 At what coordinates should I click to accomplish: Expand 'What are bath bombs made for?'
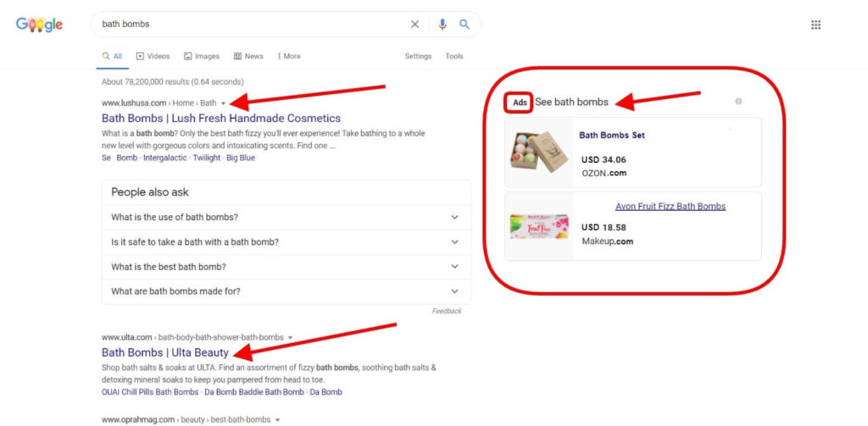287,291
